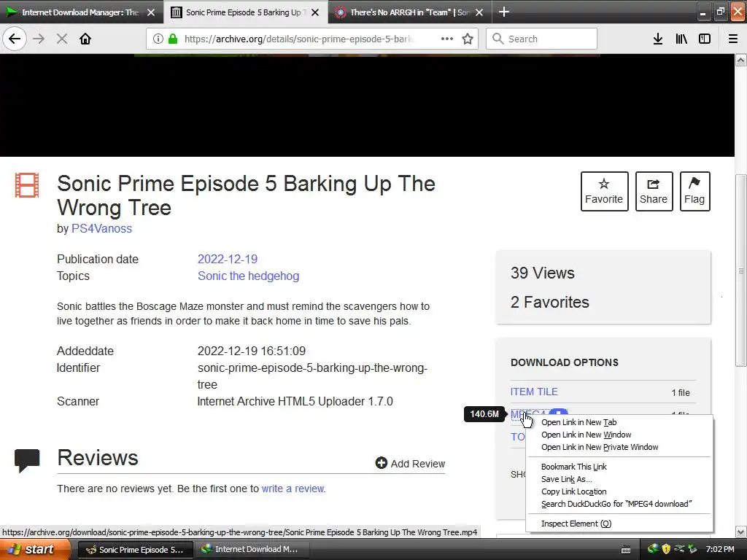Click the Share button
Image resolution: width=747 pixels, height=560 pixels.
point(654,191)
